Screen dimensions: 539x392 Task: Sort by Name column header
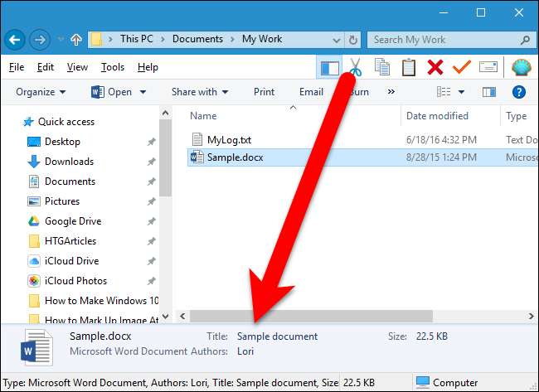point(203,116)
